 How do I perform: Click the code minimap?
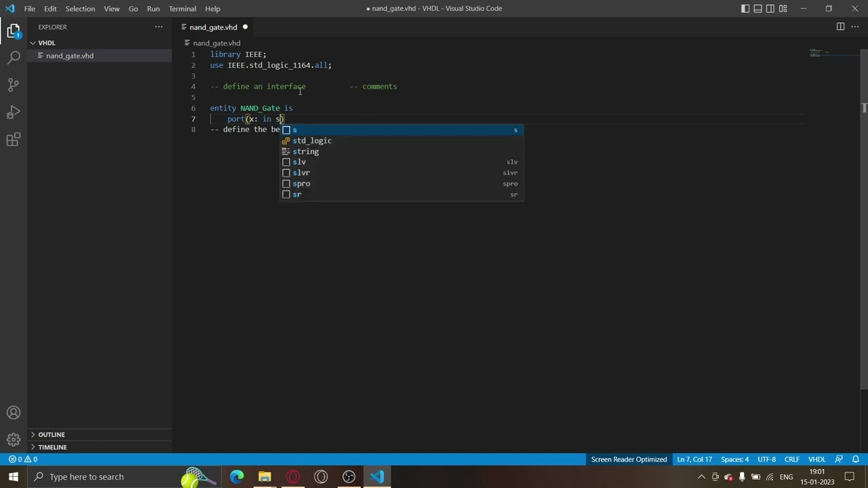[834, 53]
